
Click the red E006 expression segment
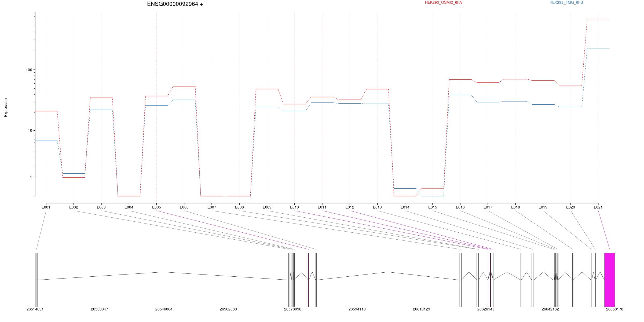[184, 86]
